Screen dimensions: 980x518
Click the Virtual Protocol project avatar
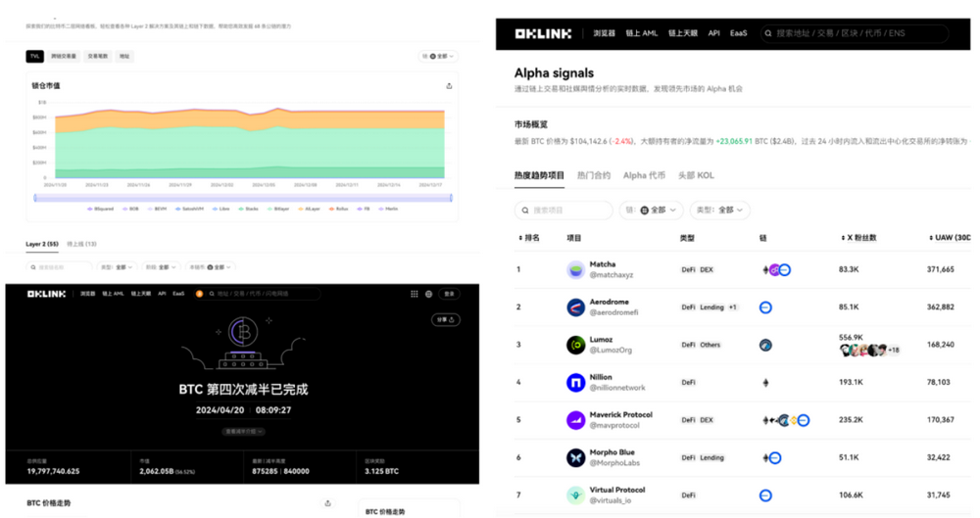tap(575, 494)
